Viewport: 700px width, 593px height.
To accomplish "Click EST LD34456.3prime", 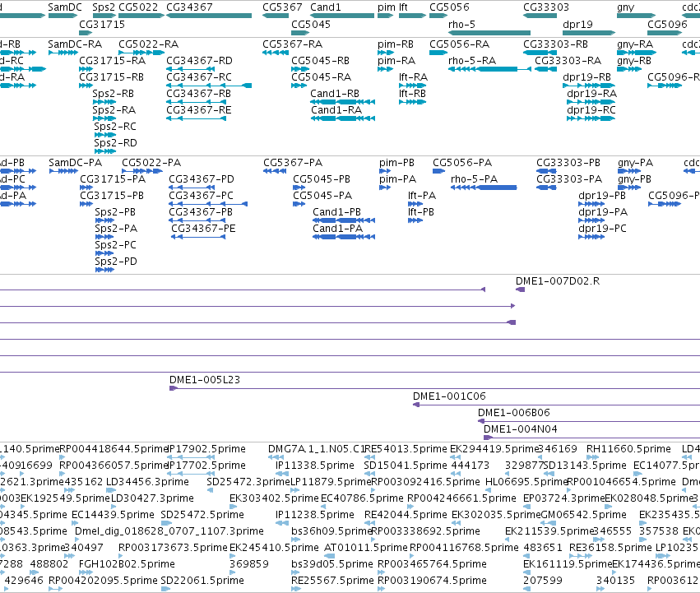I will tap(147, 482).
